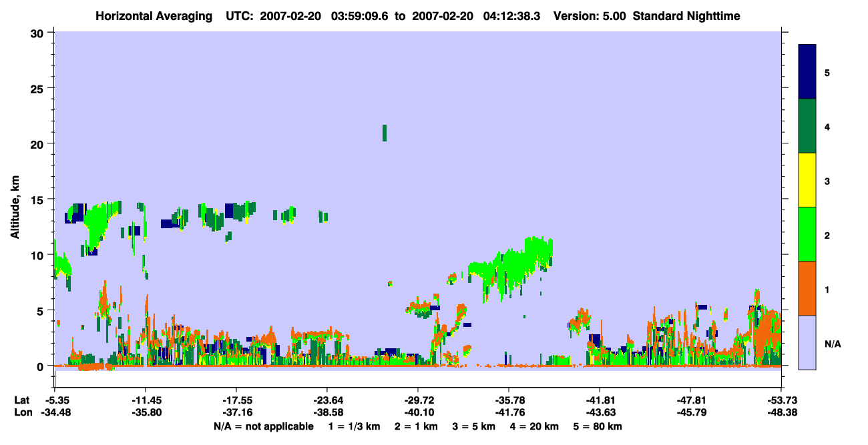Click the 'Version: 5.00' text
Screen dimensions: 868x445
tap(590, 16)
